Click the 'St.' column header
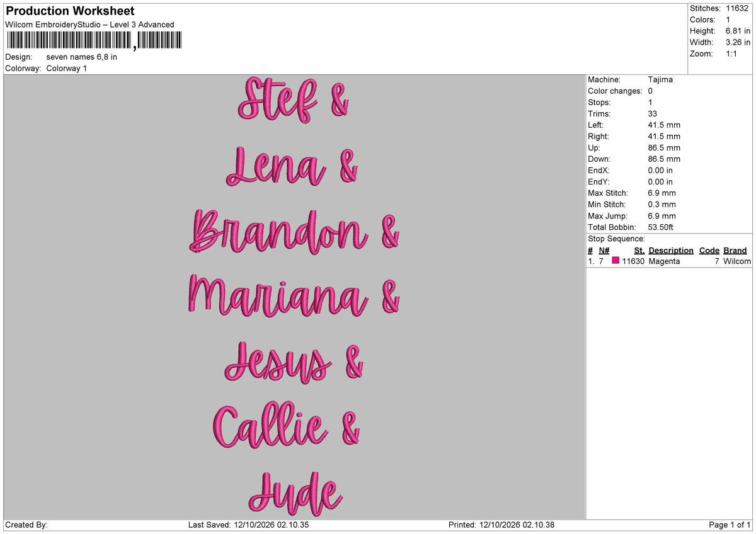The image size is (756, 534). pyautogui.click(x=639, y=250)
